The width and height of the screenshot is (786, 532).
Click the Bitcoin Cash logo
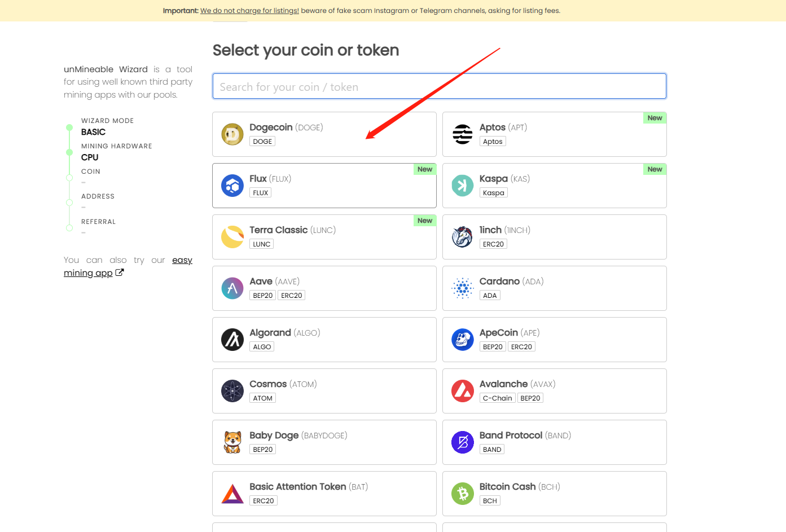tap(463, 494)
